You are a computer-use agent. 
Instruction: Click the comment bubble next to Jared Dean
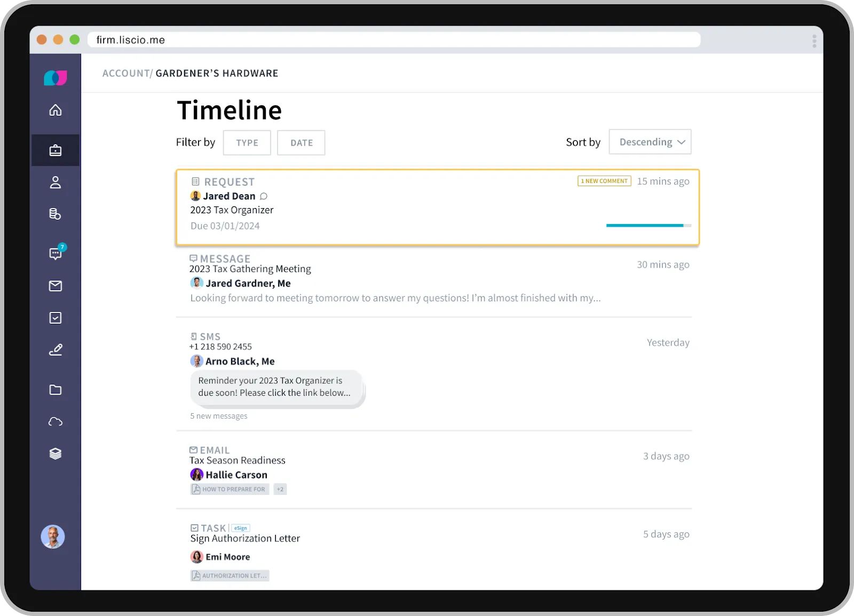(x=264, y=196)
